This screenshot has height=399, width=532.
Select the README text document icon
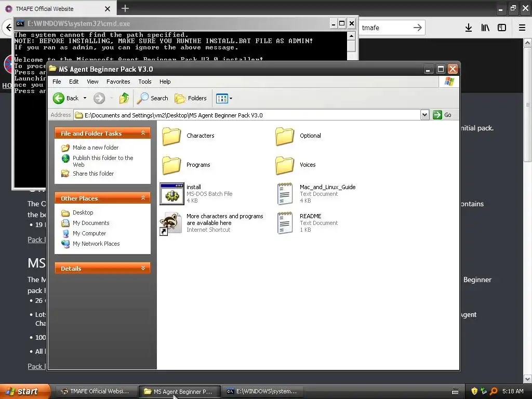pos(285,223)
